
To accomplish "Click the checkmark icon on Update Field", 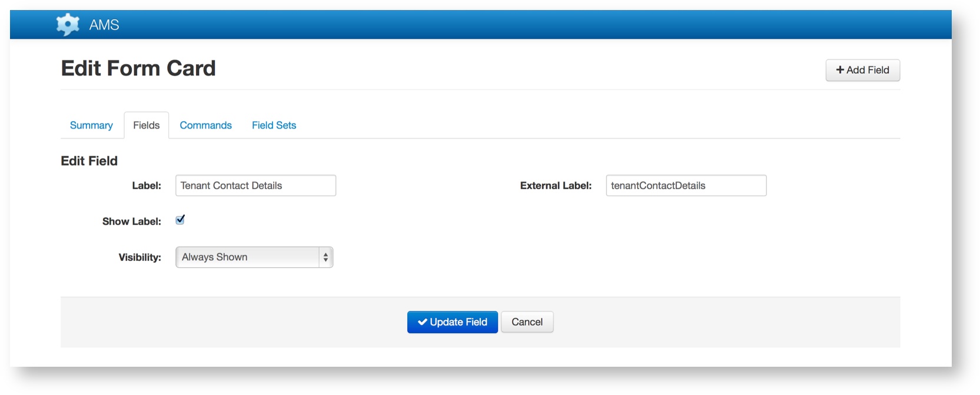I will click(422, 322).
